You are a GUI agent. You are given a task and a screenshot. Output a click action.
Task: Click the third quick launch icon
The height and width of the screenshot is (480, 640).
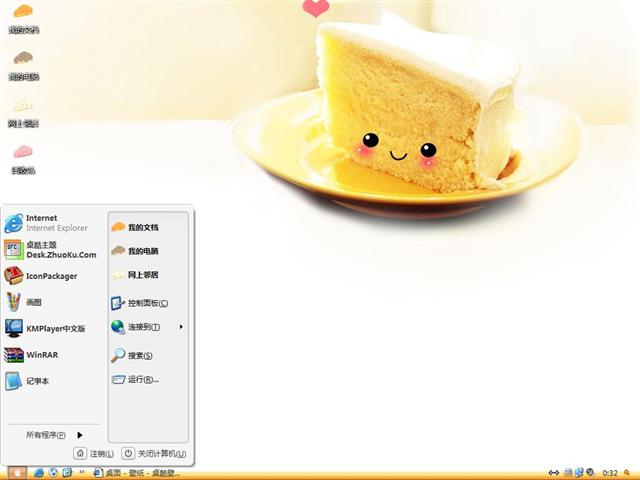point(67,472)
